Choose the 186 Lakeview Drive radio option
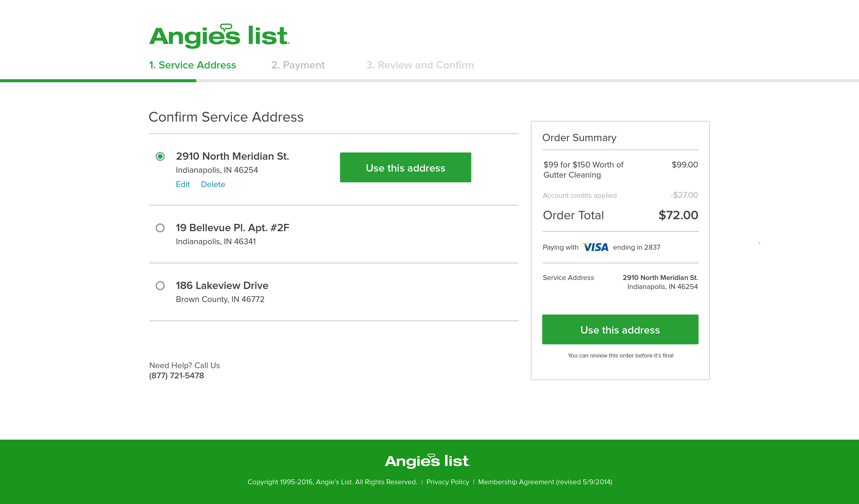The height and width of the screenshot is (504, 859). (160, 285)
